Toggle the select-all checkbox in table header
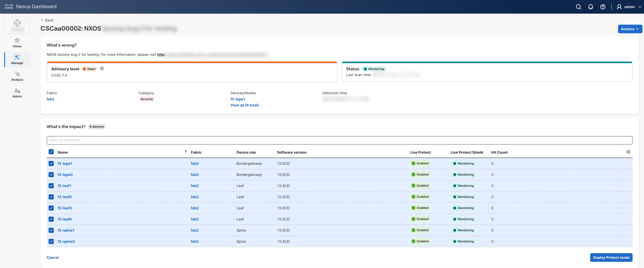This screenshot has height=268, width=644. click(51, 152)
